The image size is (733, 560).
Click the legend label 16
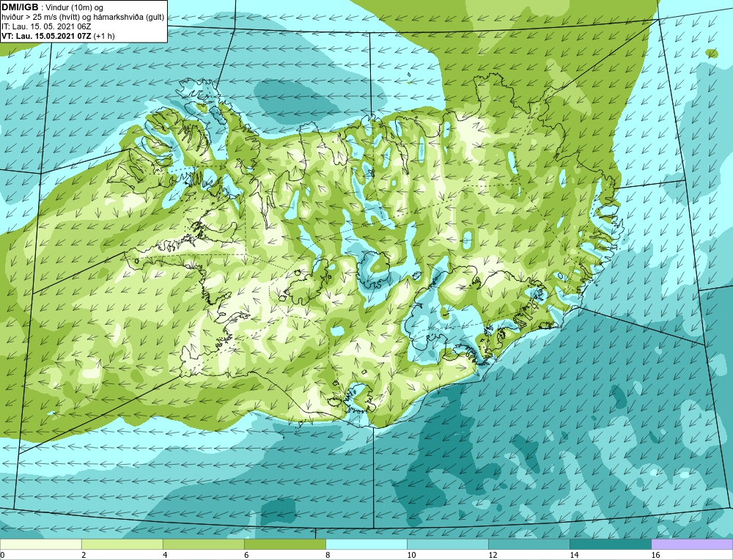coord(655,555)
